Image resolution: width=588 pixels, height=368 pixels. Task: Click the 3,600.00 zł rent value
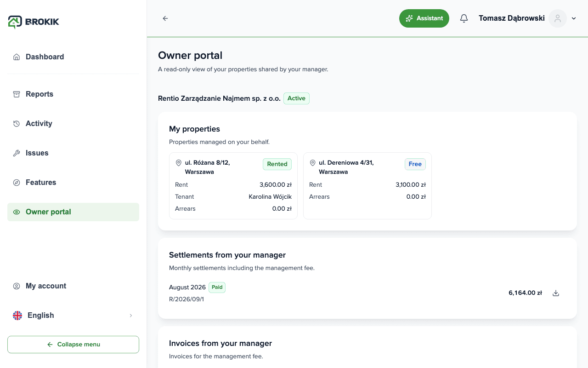pyautogui.click(x=276, y=185)
